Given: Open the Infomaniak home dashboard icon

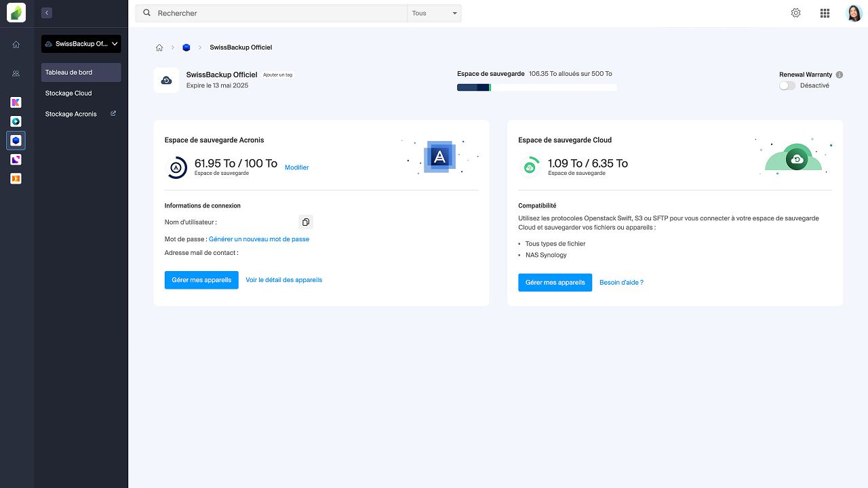Looking at the screenshot, I should tap(16, 44).
